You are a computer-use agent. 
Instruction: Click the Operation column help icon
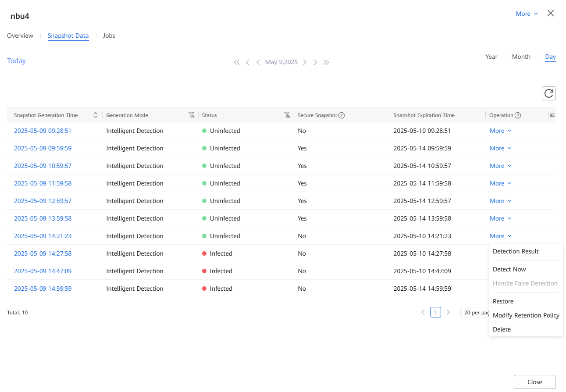coord(518,115)
